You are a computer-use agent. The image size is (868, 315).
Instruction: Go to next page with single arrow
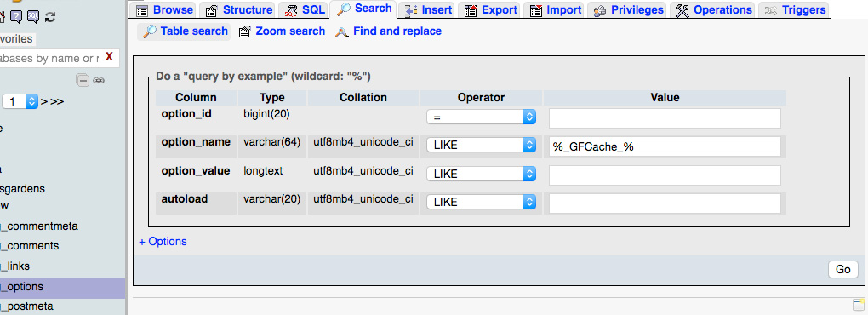[44, 102]
